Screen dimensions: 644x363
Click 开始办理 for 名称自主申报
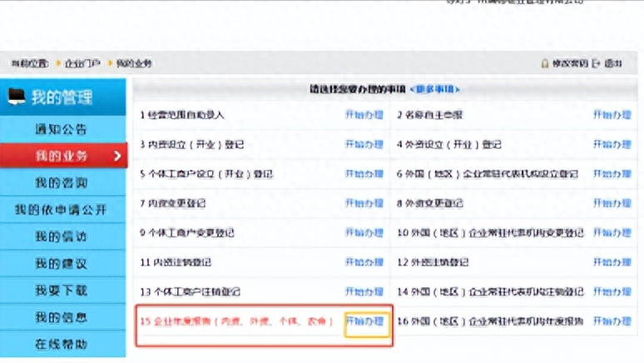pos(612,115)
